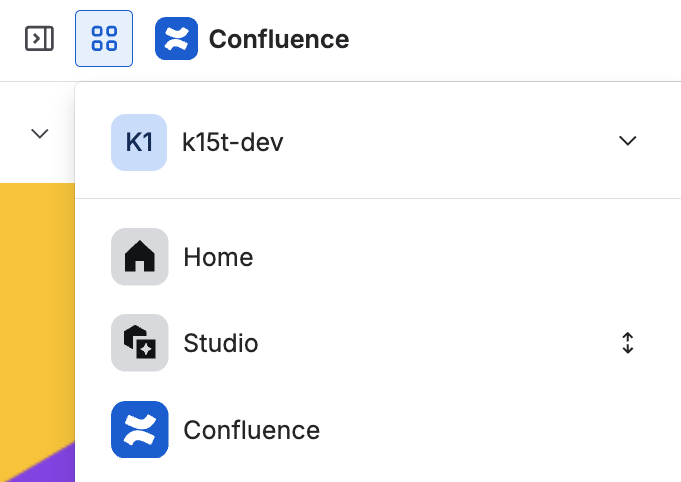The height and width of the screenshot is (482, 681).
Task: Select the k15t-dev organization name
Action: coord(233,142)
